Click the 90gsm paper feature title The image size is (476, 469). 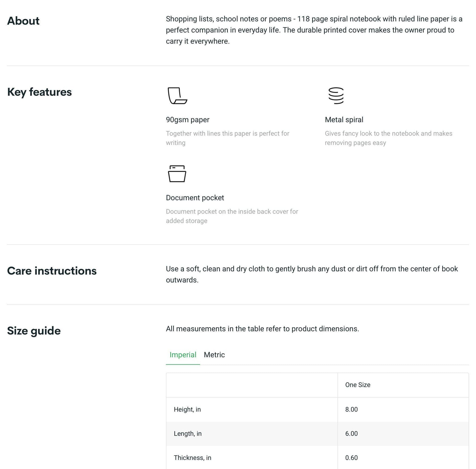pyautogui.click(x=188, y=120)
